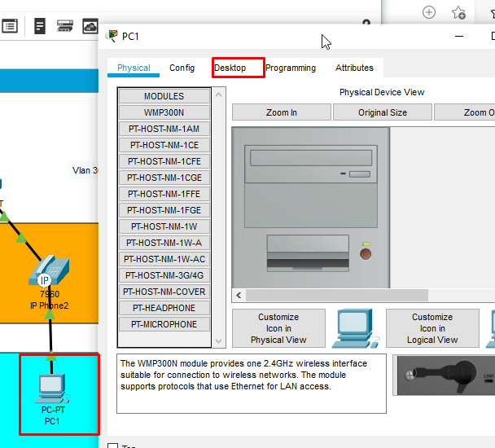Screen dimensions: 495x448
Task: Click the list view icon in toolbar
Action: click(10, 26)
